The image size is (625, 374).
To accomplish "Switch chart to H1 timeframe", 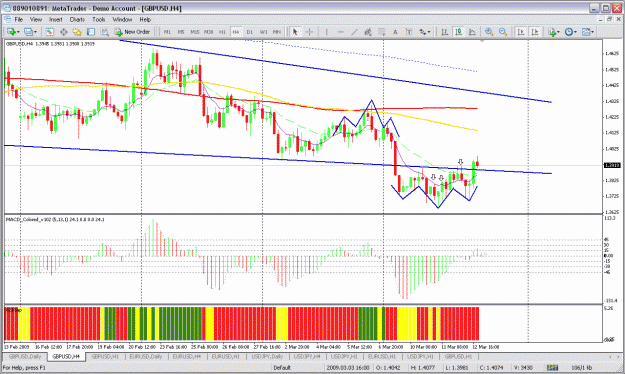I will coord(222,32).
